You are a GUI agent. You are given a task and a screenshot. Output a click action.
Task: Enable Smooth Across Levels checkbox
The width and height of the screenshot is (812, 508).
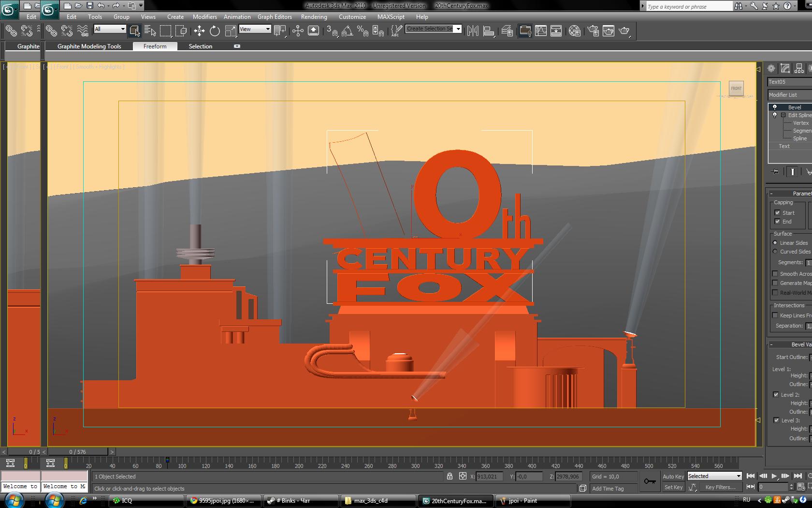tap(775, 274)
